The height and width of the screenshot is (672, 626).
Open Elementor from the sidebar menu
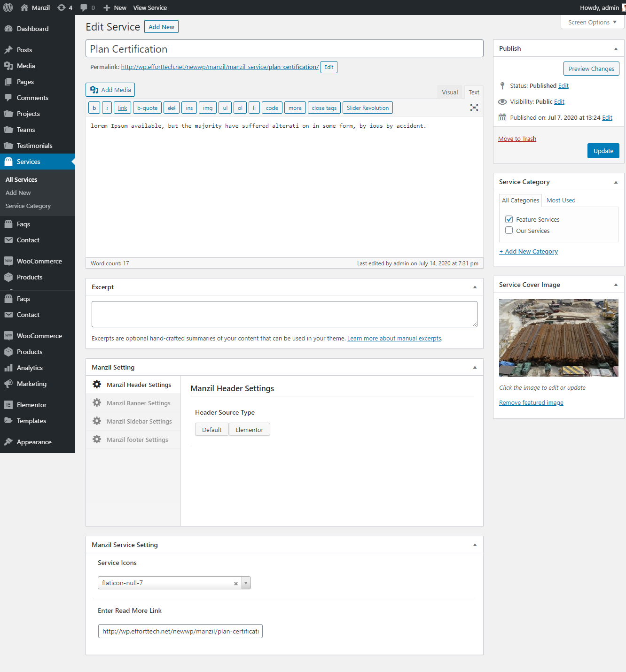31,405
